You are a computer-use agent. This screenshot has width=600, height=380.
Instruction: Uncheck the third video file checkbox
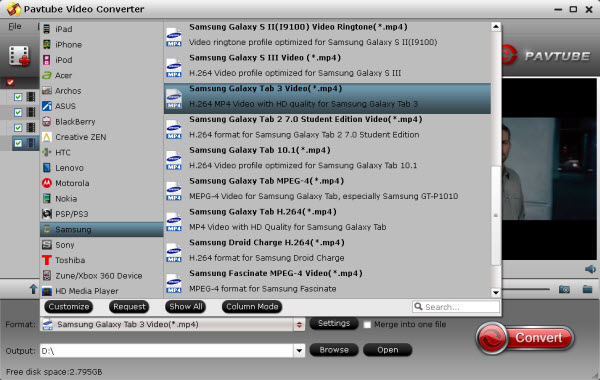click(x=18, y=127)
